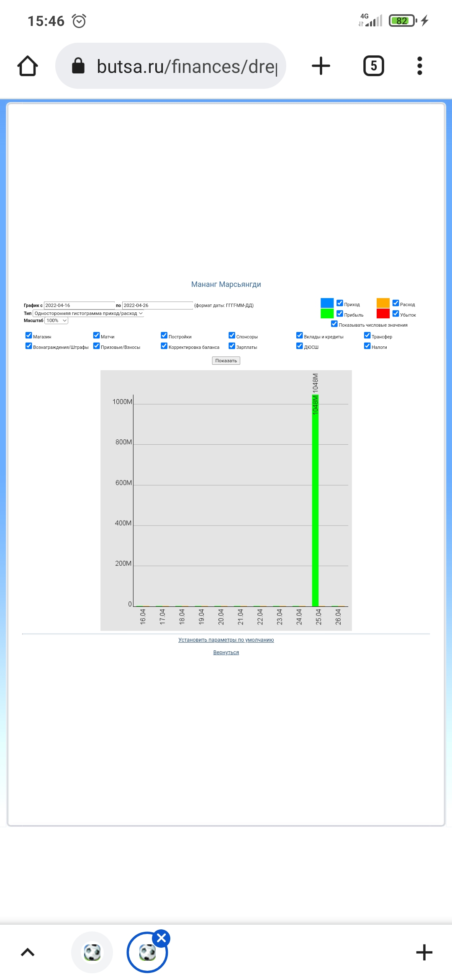Screen dimensions: 452x980
Task: Click Установить параметры по умолчанию link
Action: [226, 640]
